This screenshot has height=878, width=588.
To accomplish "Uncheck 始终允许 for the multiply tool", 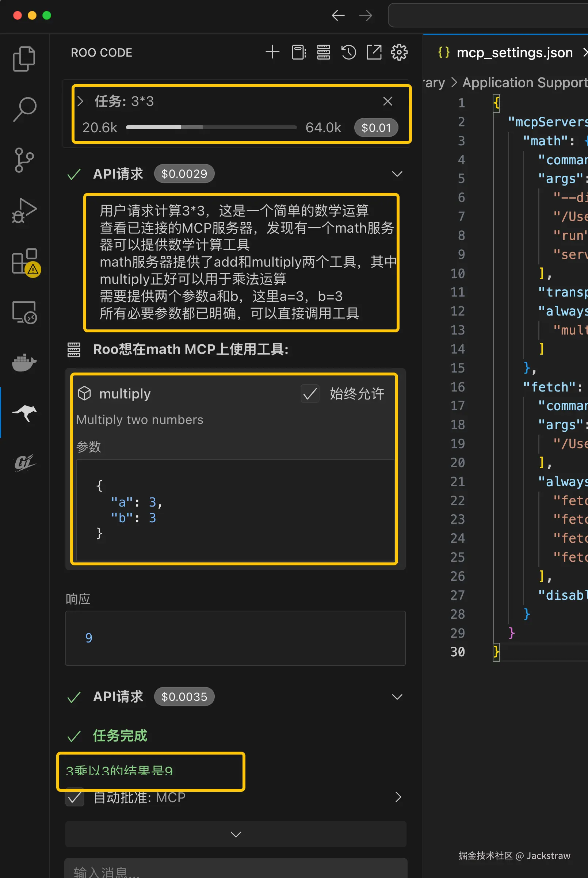I will [310, 394].
